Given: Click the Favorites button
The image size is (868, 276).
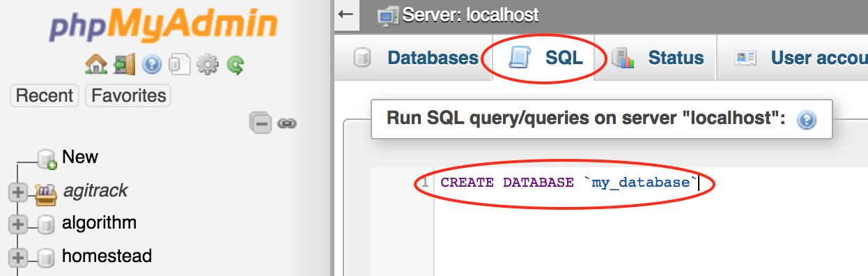Looking at the screenshot, I should tap(128, 95).
